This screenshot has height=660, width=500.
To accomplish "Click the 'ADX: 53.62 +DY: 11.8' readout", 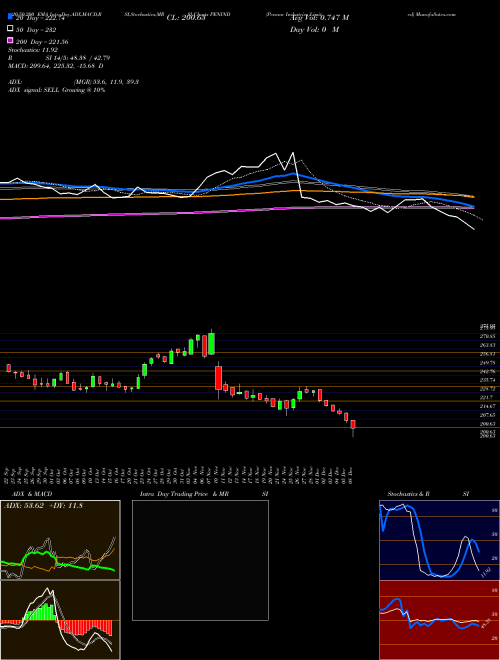I will pos(43,506).
